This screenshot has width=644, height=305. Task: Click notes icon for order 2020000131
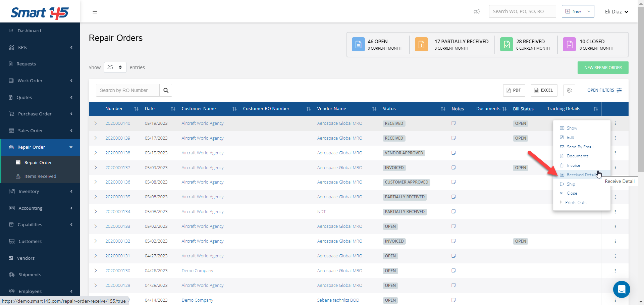click(453, 256)
